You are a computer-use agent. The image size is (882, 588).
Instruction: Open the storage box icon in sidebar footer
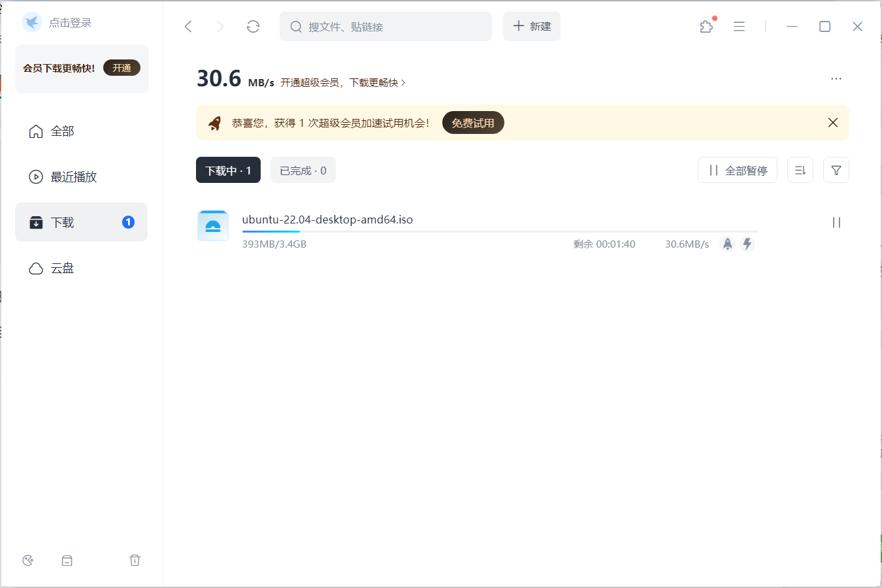click(x=67, y=561)
